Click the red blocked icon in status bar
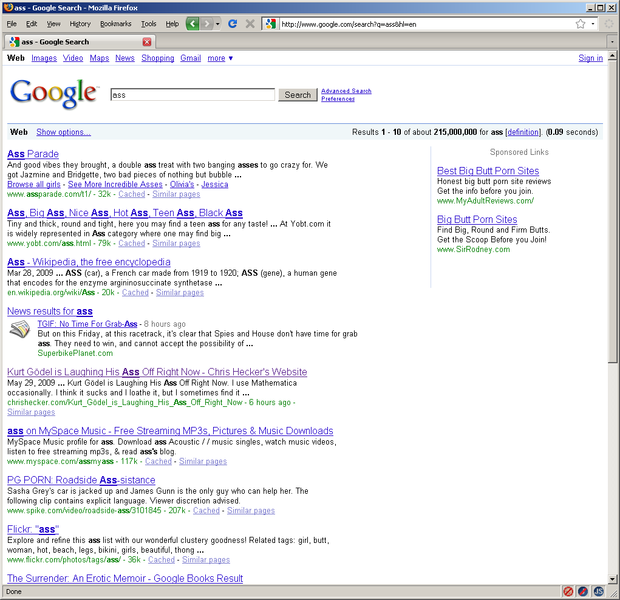620x600 pixels. coord(568,591)
